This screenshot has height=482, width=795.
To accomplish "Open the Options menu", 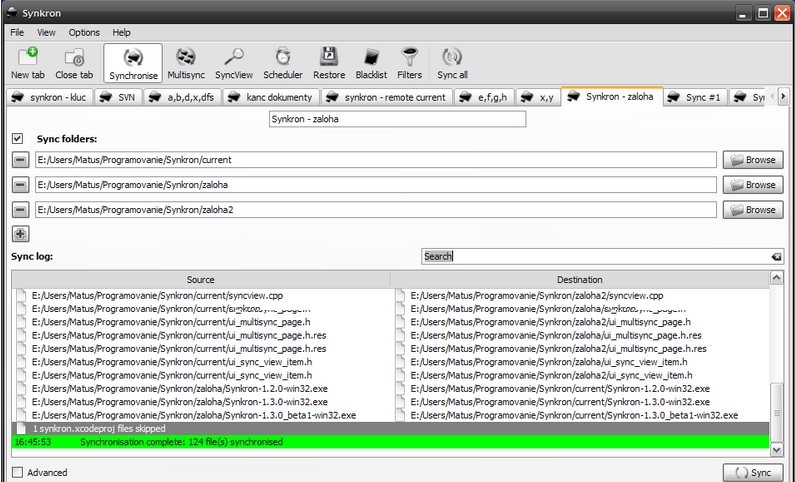I will tap(84, 32).
